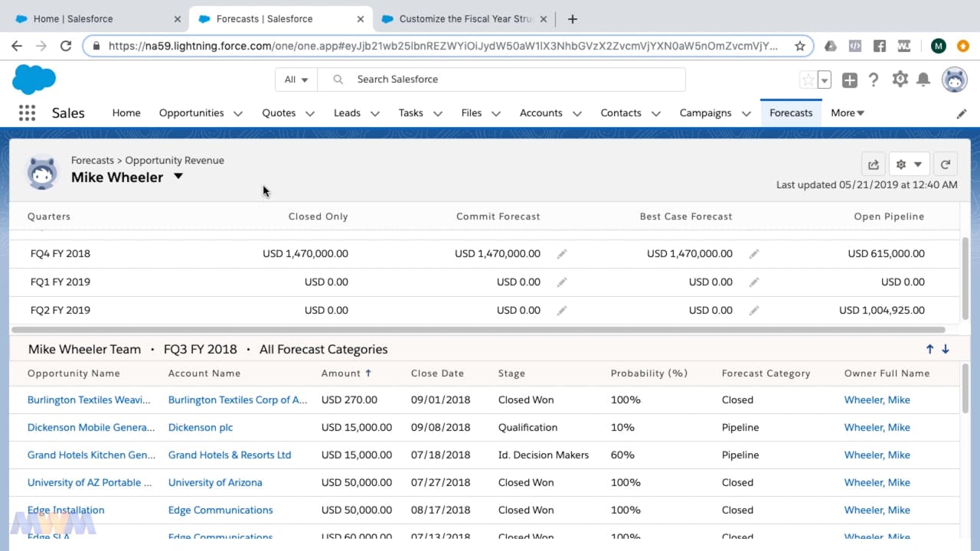Open the App Launcher grid icon

click(x=27, y=113)
